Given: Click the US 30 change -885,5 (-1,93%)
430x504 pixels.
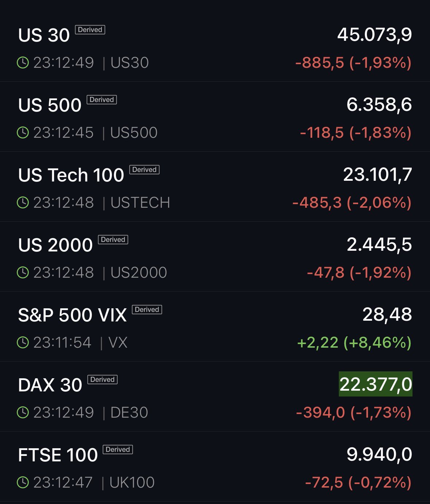Looking at the screenshot, I should pyautogui.click(x=353, y=63).
